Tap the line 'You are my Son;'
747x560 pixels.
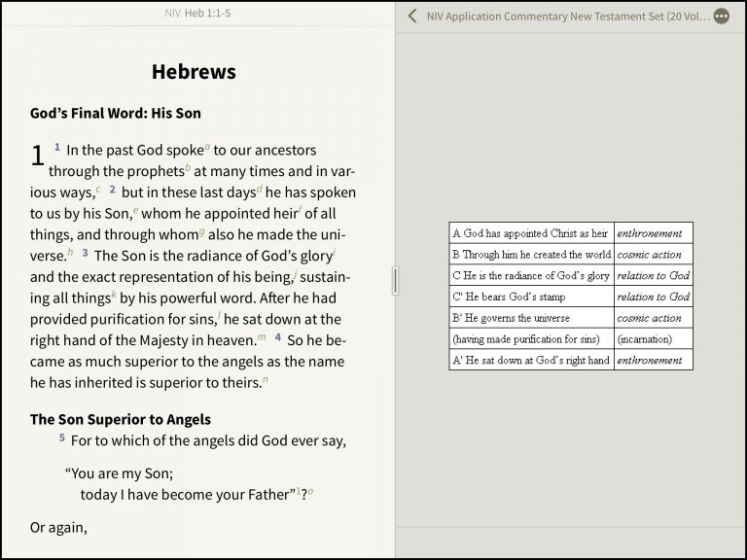click(x=119, y=473)
